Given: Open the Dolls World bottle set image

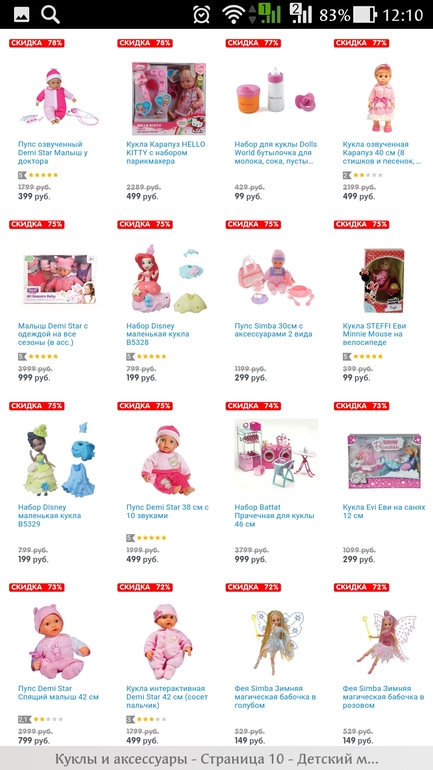Looking at the screenshot, I should point(276,91).
